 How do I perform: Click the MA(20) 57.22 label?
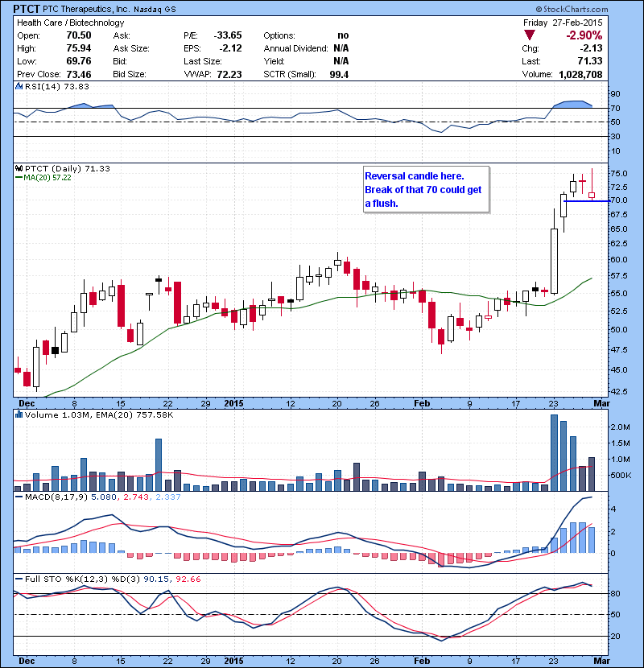click(x=47, y=178)
